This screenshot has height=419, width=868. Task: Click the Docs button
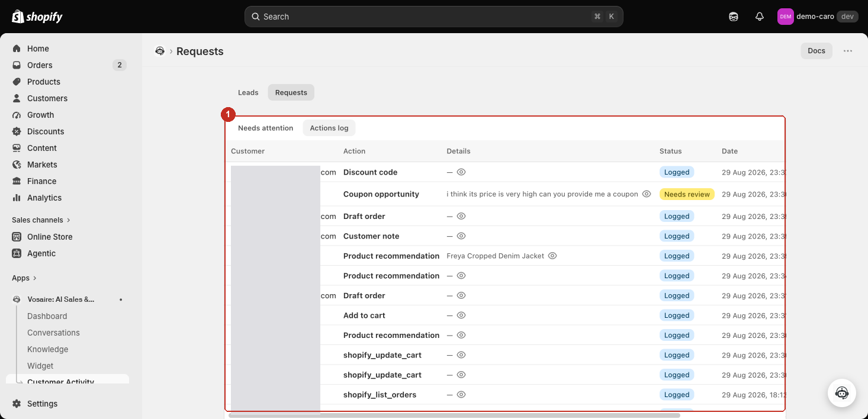tap(816, 51)
